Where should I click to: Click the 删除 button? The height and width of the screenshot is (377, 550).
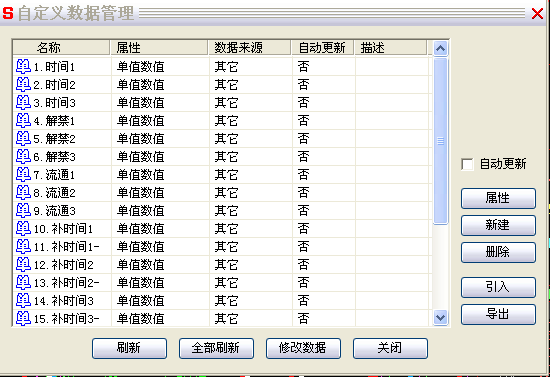click(498, 252)
